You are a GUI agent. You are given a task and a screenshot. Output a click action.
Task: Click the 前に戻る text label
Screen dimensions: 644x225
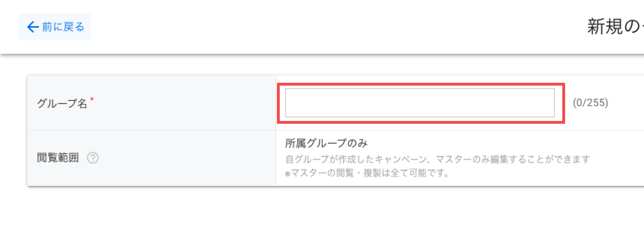tap(63, 27)
